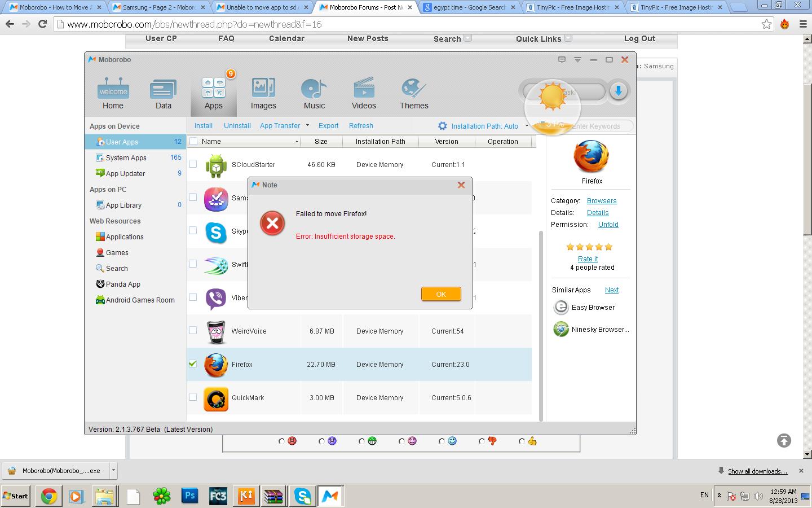Open ICQ flower icon in taskbar
The height and width of the screenshot is (508, 812).
coord(162,496)
